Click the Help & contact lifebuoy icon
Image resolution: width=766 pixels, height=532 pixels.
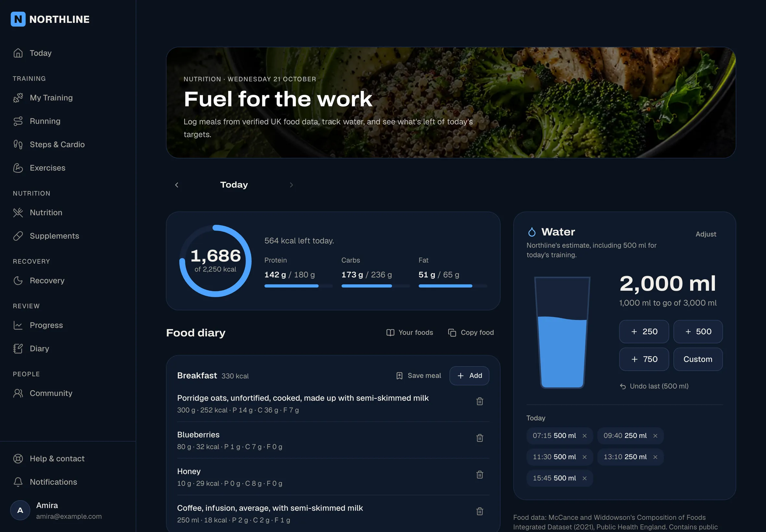pyautogui.click(x=18, y=458)
